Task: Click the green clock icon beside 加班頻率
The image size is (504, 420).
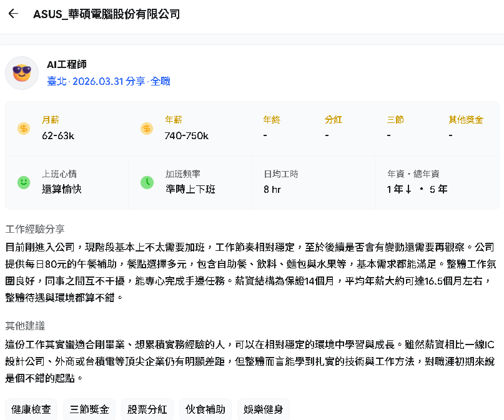Action: [x=147, y=182]
